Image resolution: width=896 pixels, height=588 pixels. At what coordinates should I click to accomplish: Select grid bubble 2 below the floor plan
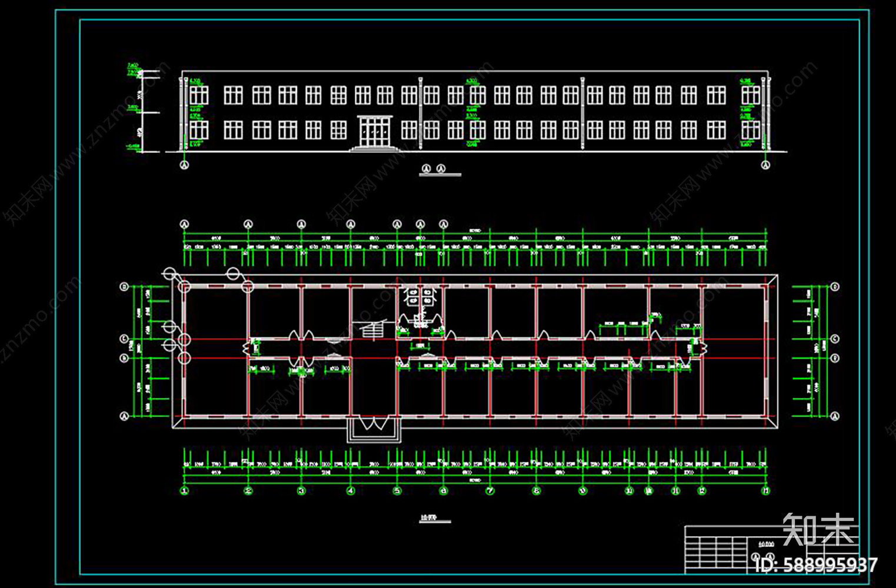pyautogui.click(x=248, y=490)
